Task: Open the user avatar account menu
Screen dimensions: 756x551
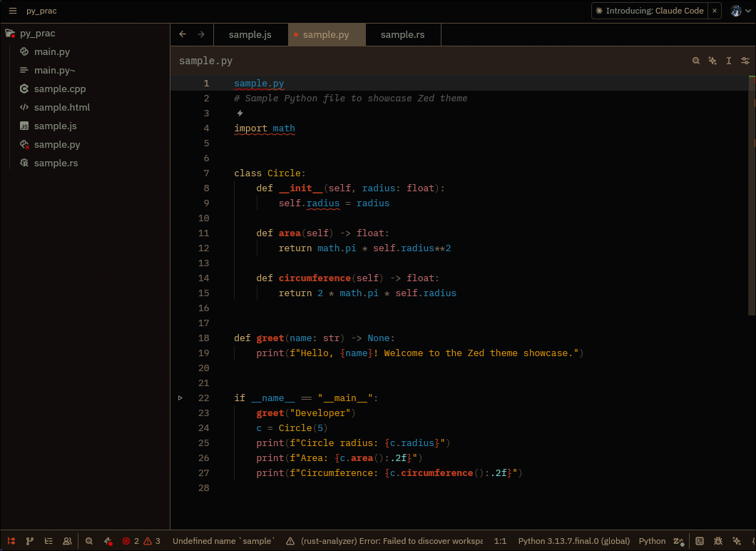Action: (x=740, y=11)
